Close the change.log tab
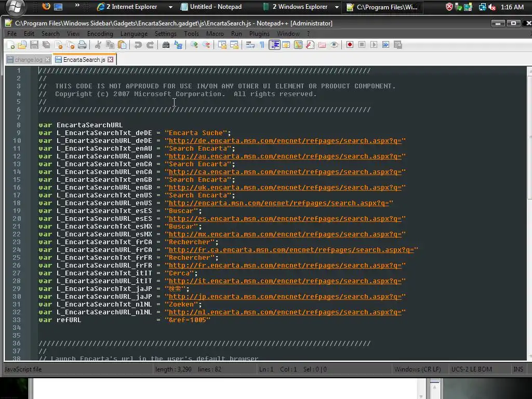Screen dimensions: 532x399 [x=47, y=60]
